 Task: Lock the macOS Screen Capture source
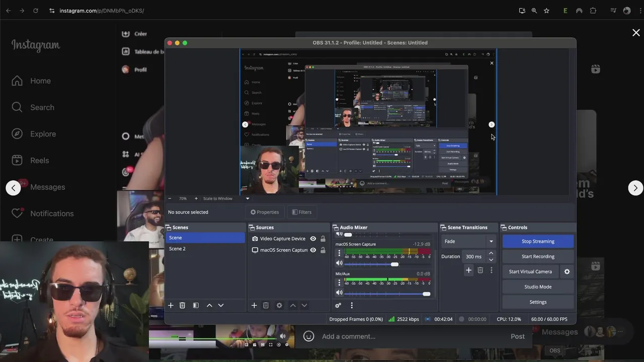click(x=323, y=250)
